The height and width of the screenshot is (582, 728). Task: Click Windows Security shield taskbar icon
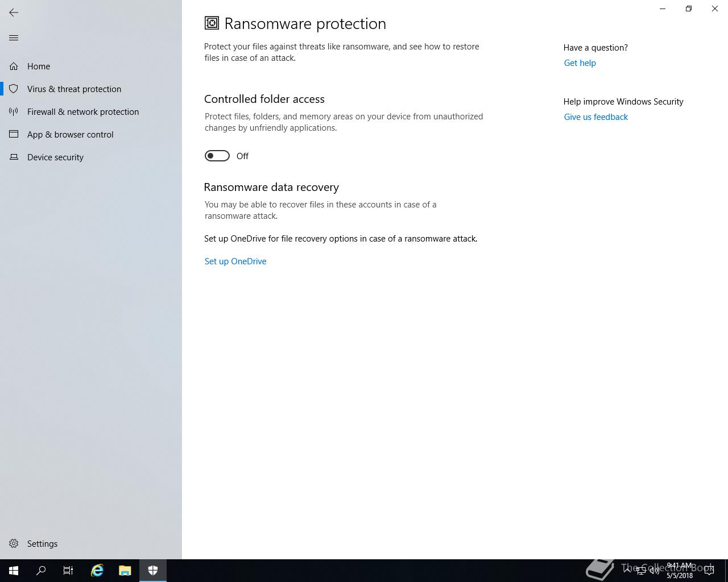pos(153,571)
